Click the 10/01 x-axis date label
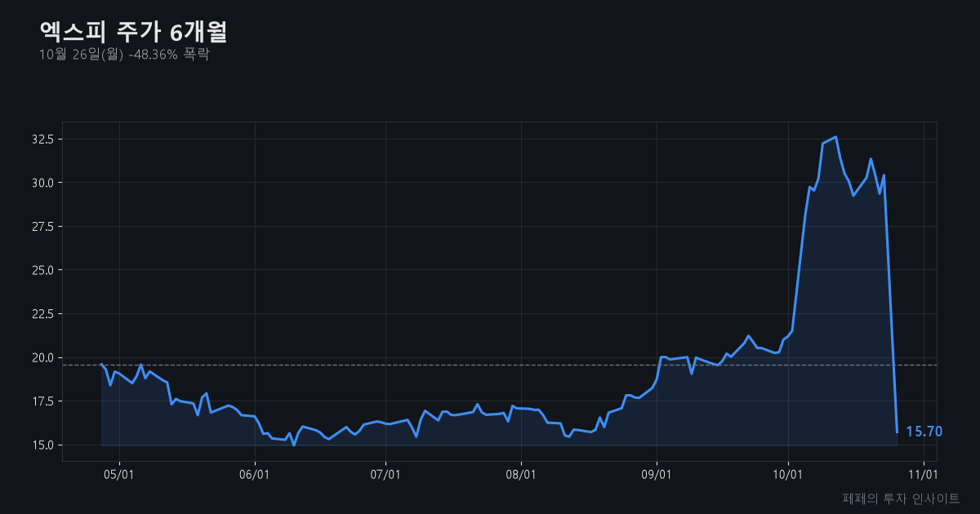Image resolution: width=980 pixels, height=514 pixels. pos(788,473)
